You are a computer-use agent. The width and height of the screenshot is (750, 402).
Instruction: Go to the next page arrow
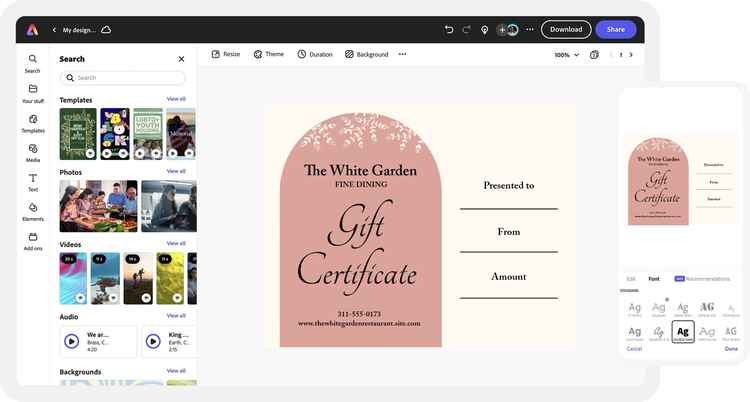(x=631, y=55)
